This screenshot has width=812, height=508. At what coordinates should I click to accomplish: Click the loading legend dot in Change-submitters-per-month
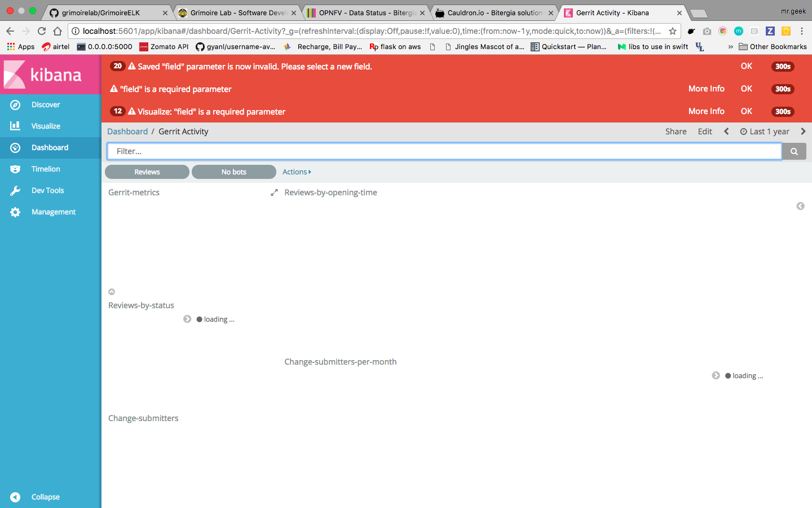click(728, 376)
